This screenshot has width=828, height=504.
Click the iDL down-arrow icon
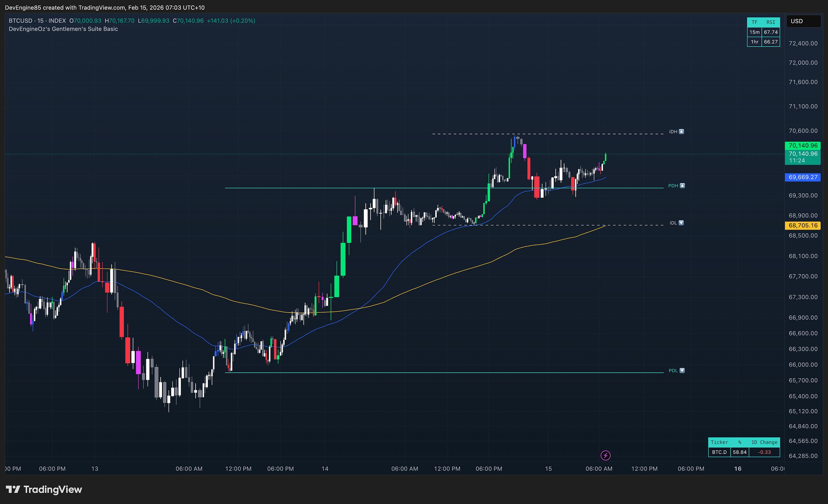point(681,223)
